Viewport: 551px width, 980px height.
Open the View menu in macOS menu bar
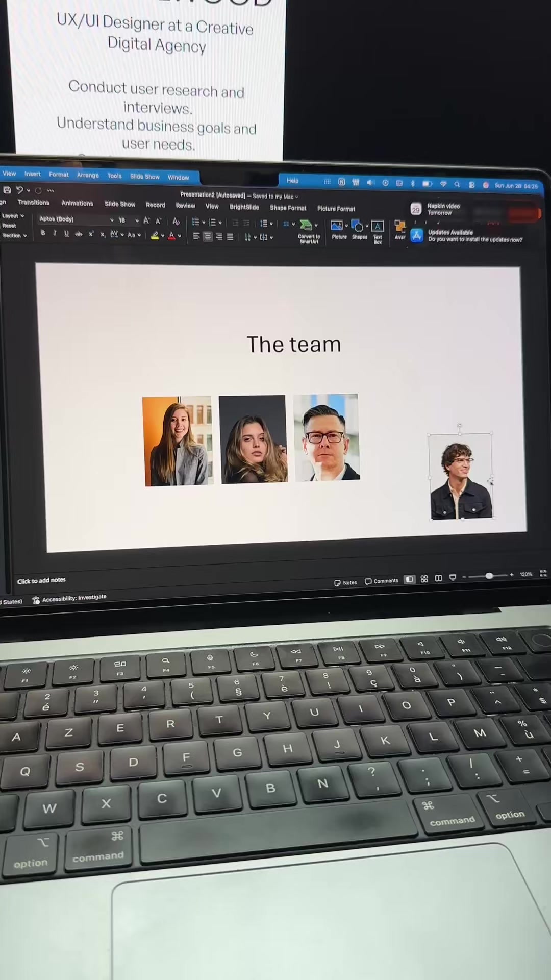9,174
